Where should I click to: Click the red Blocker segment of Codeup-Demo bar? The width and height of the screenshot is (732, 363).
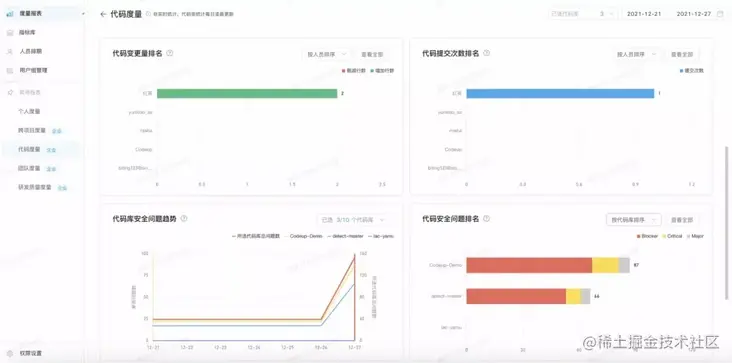529,265
